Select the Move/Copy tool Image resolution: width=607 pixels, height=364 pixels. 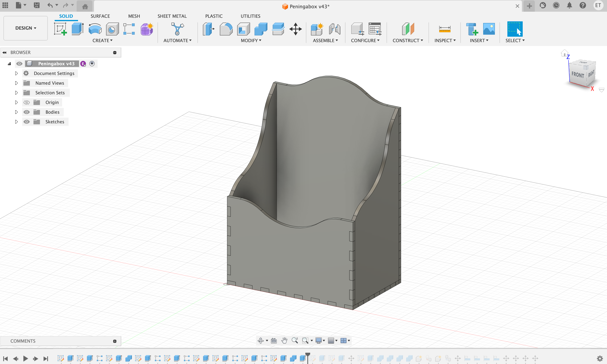(x=296, y=29)
